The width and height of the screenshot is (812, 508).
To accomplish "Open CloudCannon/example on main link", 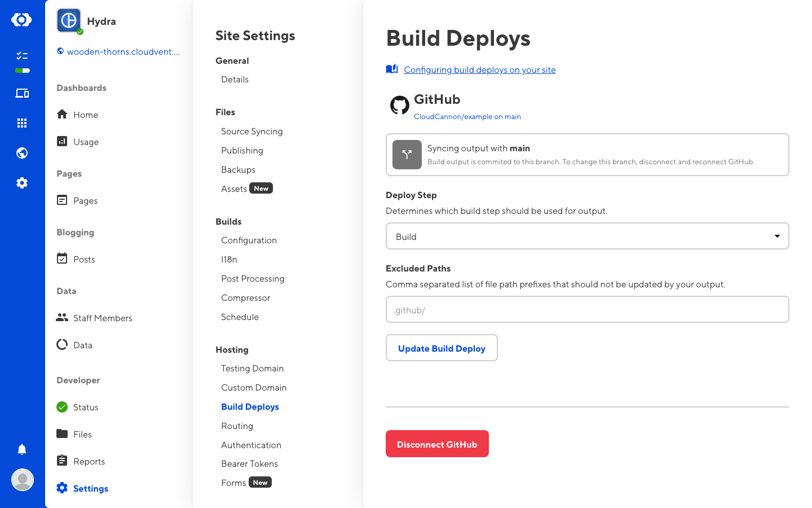I will pyautogui.click(x=467, y=116).
